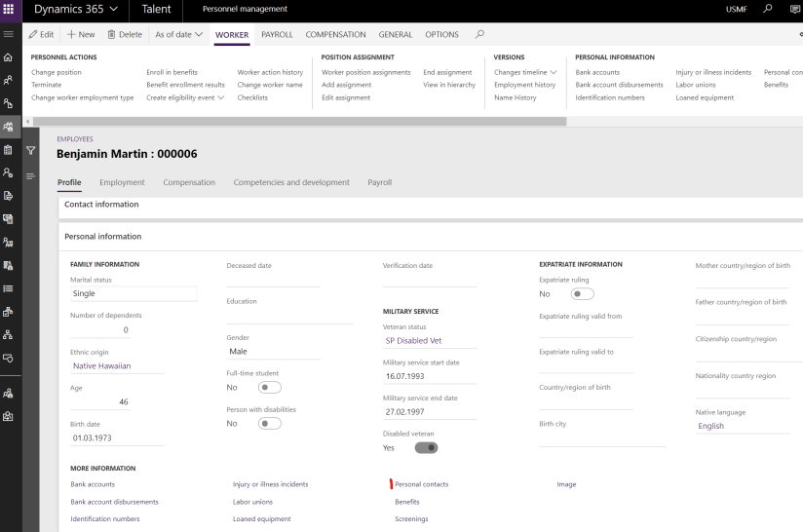Click the Edit pencil button
The height and width of the screenshot is (532, 803).
click(41, 34)
